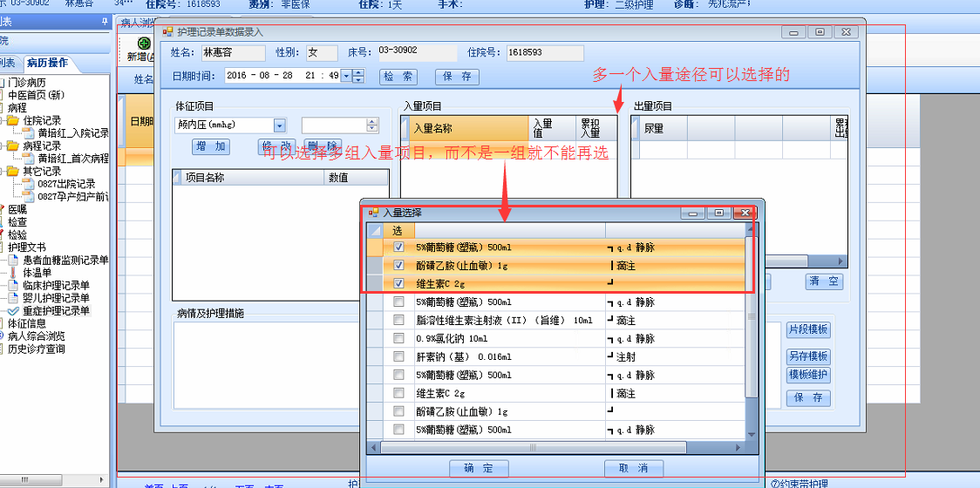The image size is (980, 488).
Task: Open the date-time picker dropdown arrow
Action: pos(345,76)
